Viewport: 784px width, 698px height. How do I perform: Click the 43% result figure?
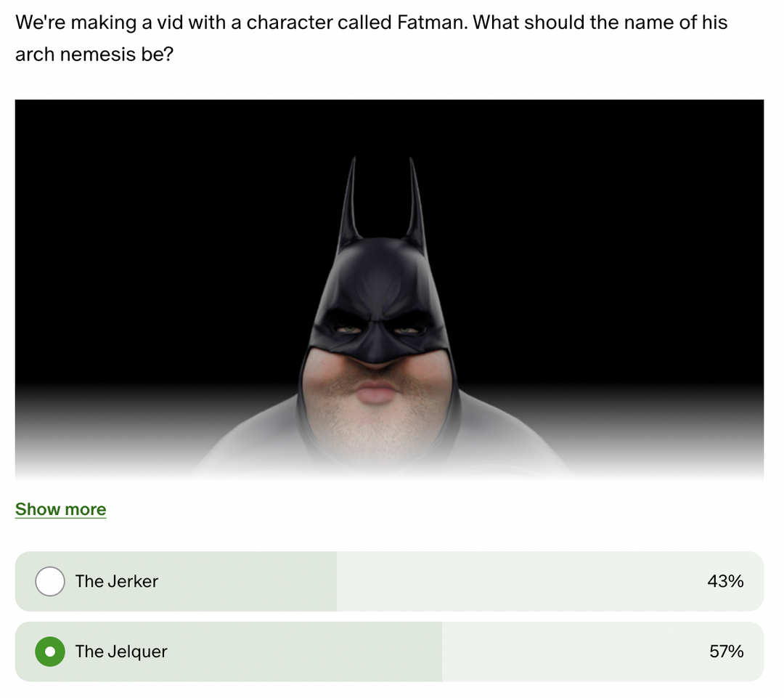[725, 581]
